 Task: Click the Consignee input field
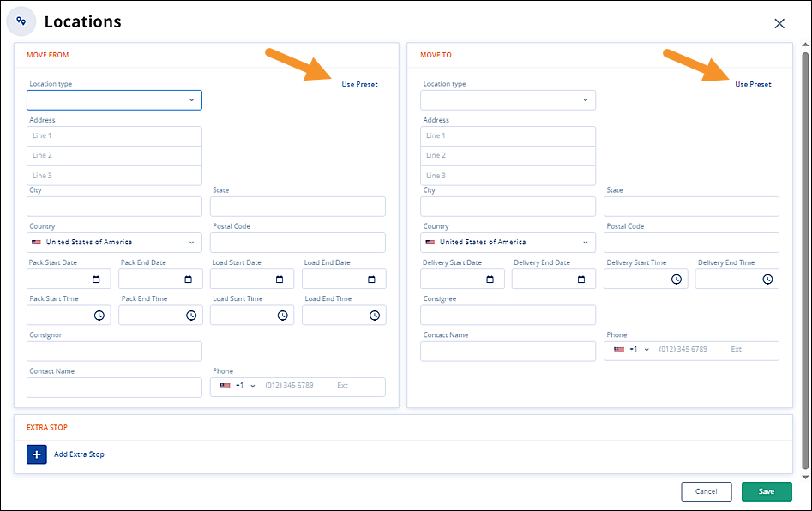508,315
